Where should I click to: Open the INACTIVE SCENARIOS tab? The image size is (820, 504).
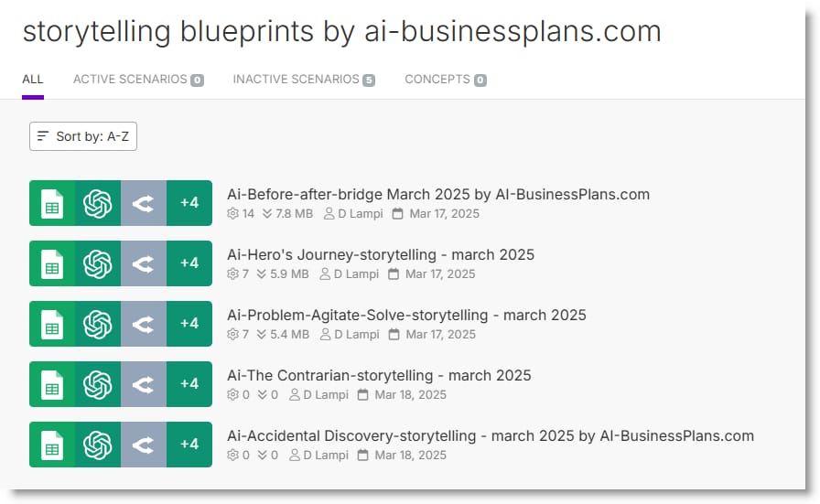(304, 80)
